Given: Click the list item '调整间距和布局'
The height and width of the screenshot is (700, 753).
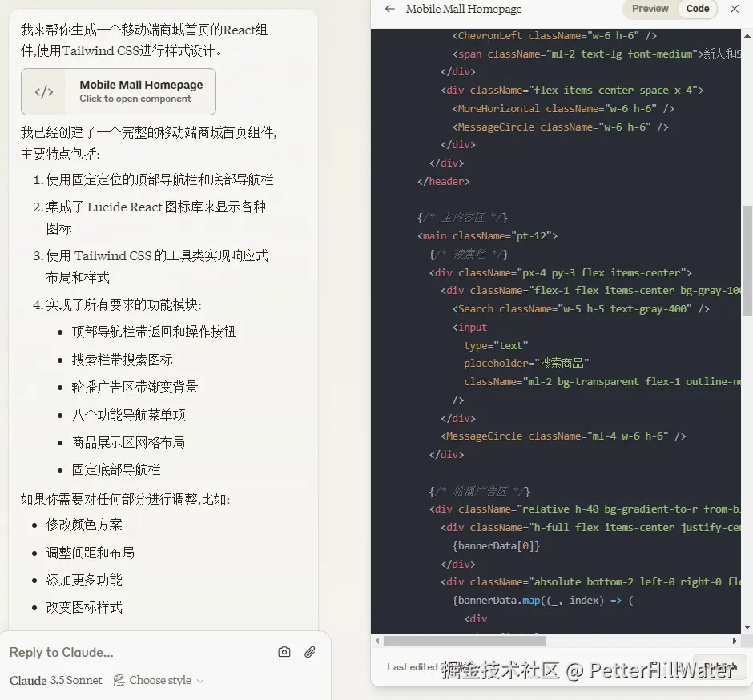Looking at the screenshot, I should tap(91, 553).
